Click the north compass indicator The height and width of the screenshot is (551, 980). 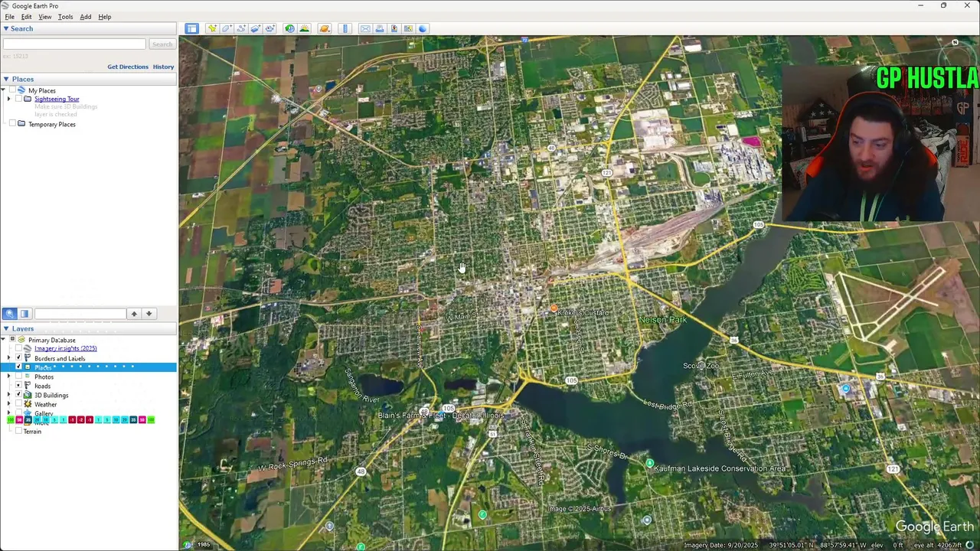tap(955, 43)
